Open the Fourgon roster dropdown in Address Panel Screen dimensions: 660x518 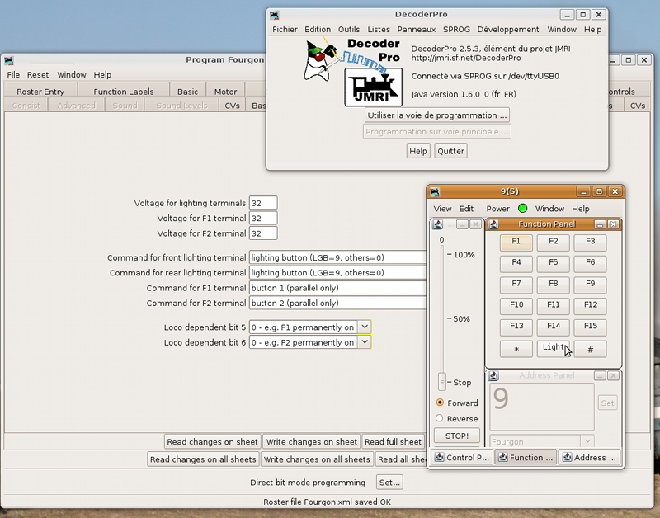coord(587,441)
